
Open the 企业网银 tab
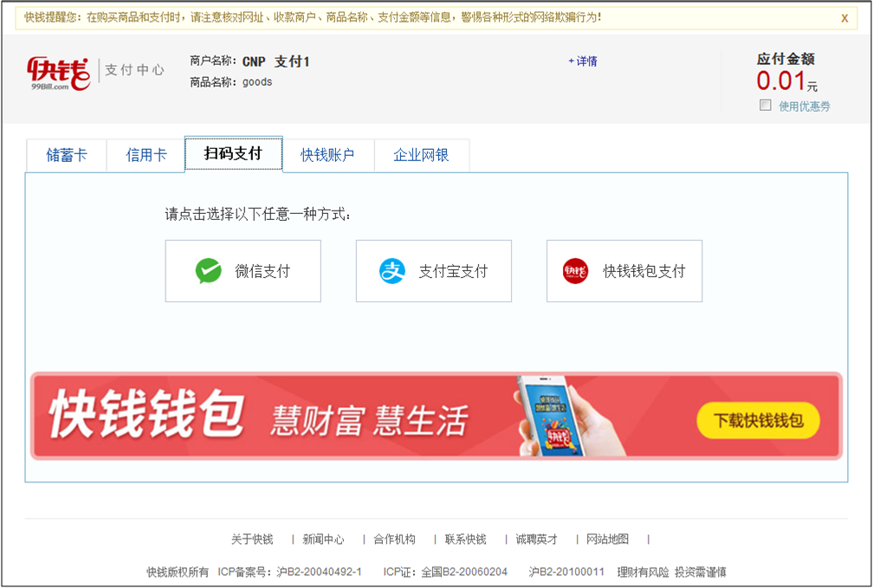[x=422, y=155]
